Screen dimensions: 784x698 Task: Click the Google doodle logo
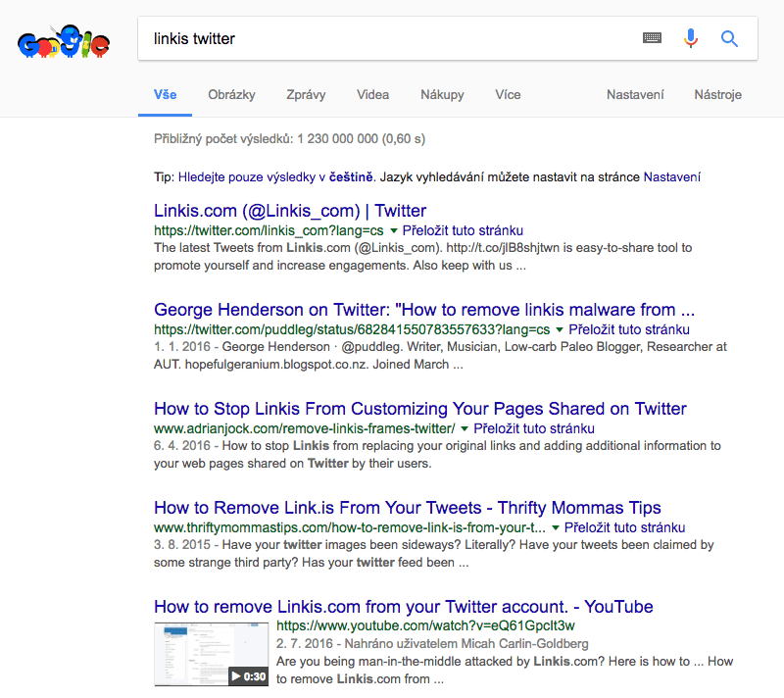tap(63, 44)
